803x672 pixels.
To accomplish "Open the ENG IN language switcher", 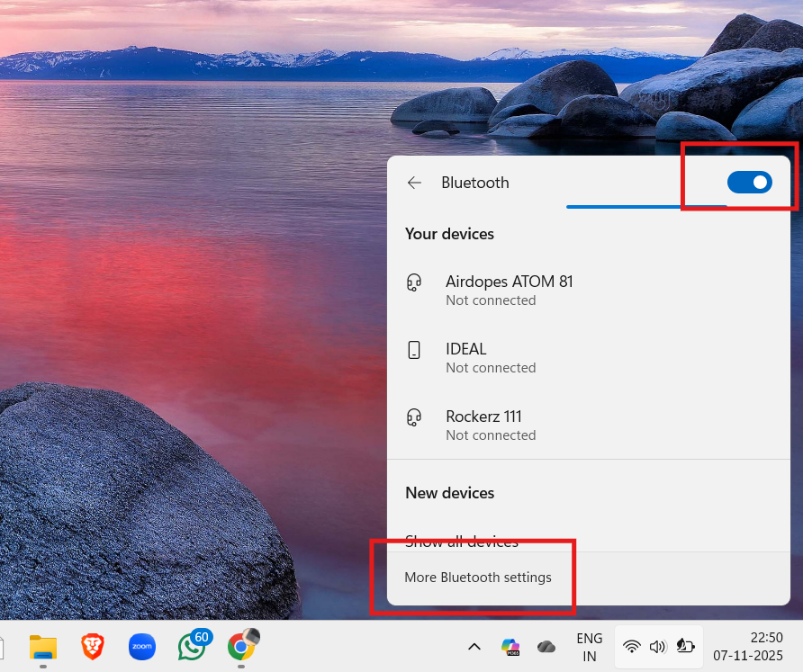I will pyautogui.click(x=590, y=647).
